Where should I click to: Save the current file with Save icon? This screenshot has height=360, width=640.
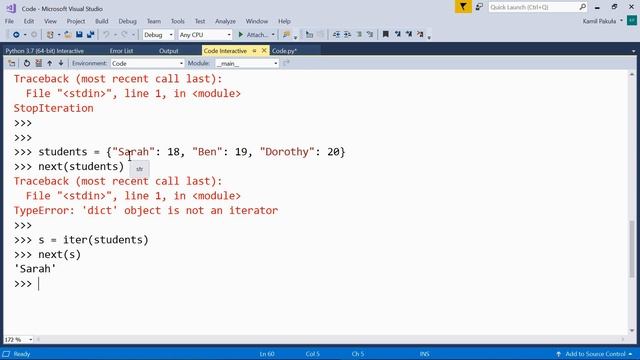click(x=79, y=35)
